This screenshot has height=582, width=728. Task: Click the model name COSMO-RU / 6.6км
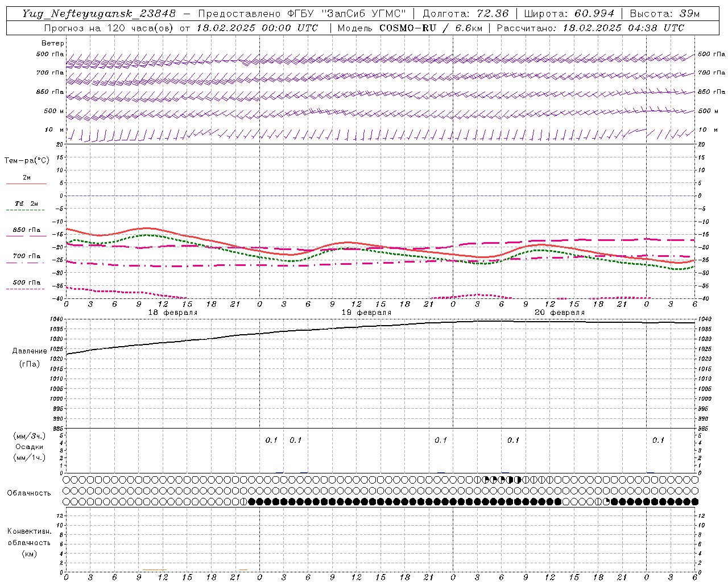pos(431,28)
